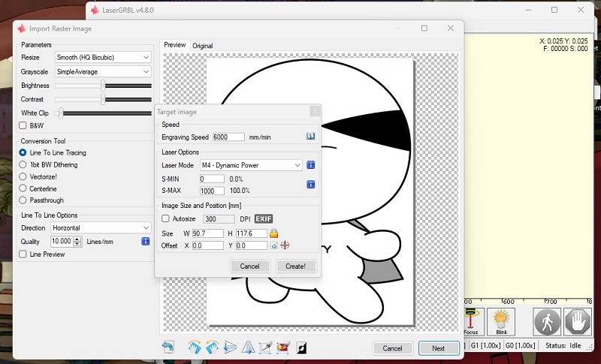The width and height of the screenshot is (601, 364).
Task: Click the red crosshair center offset icon
Action: (285, 245)
